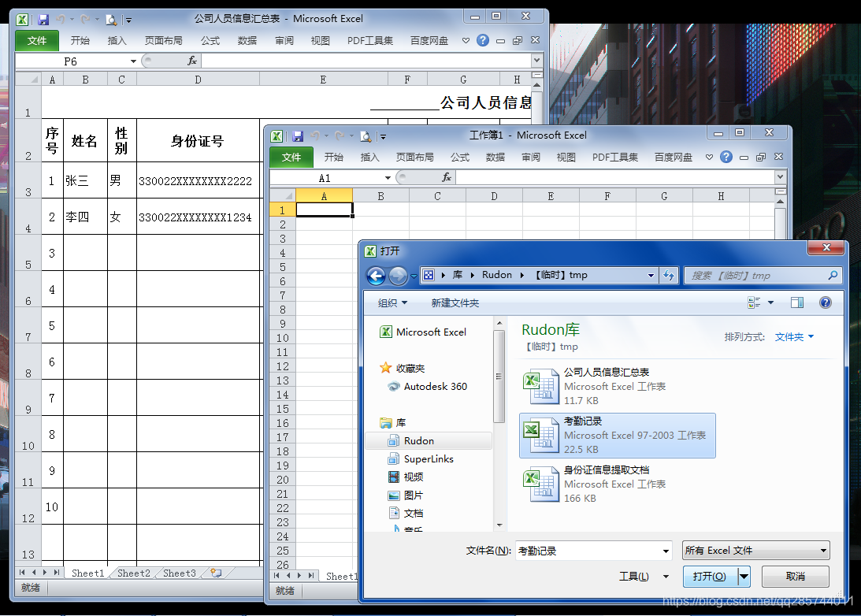
Task: Select 公司人员信息汇总表 file icon
Action: [x=541, y=387]
